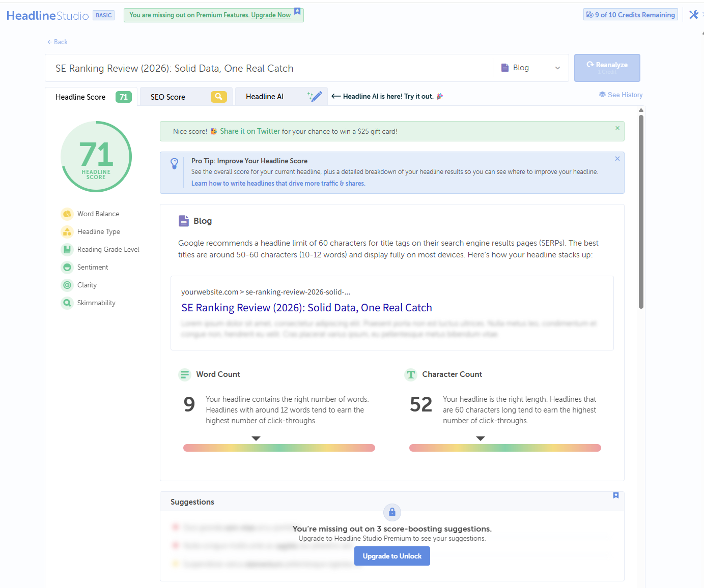Click the Word Count gradient bar

coord(279,448)
